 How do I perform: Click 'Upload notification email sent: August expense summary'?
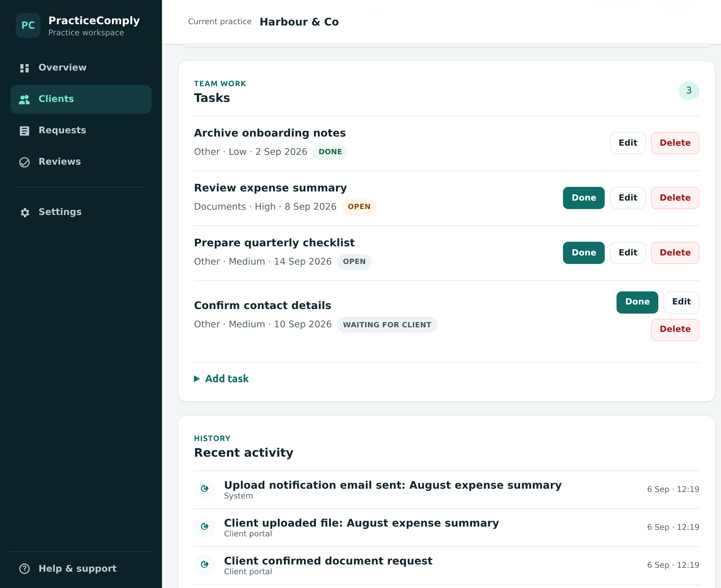click(x=393, y=485)
